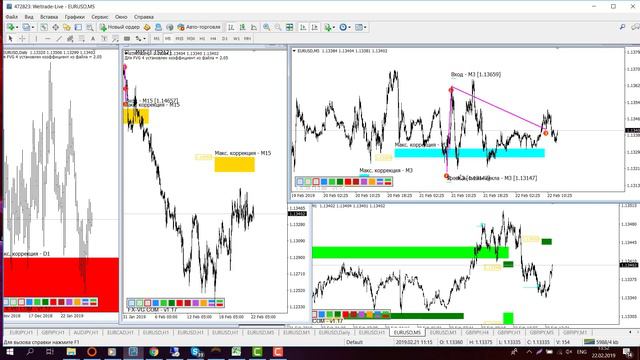Image resolution: width=640 pixels, height=360 pixels.
Task: Open the Windows notification center
Action: tap(628, 352)
